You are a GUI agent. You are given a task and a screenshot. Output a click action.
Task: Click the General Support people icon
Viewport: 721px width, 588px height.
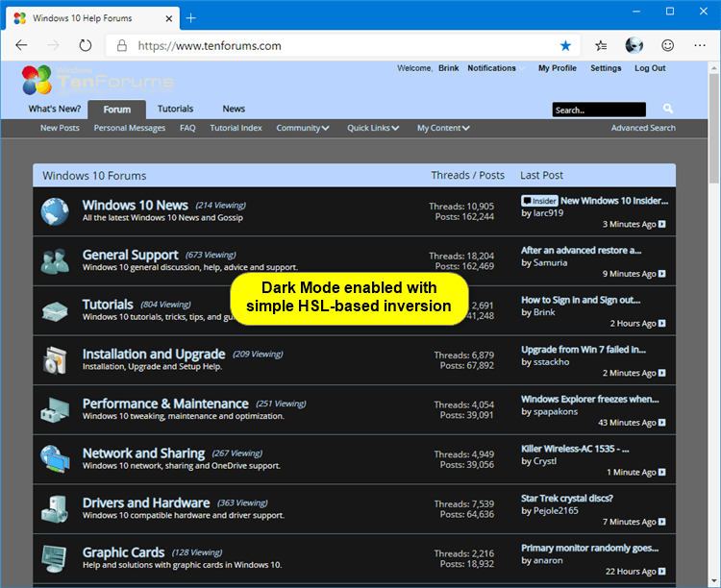click(x=55, y=261)
